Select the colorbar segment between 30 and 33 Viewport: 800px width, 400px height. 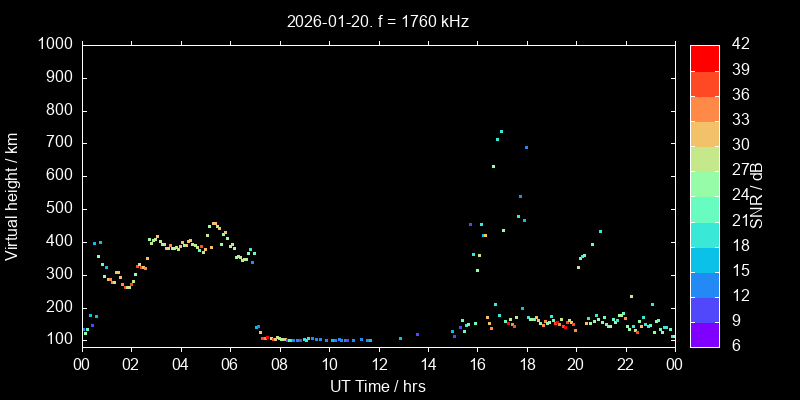coord(705,133)
